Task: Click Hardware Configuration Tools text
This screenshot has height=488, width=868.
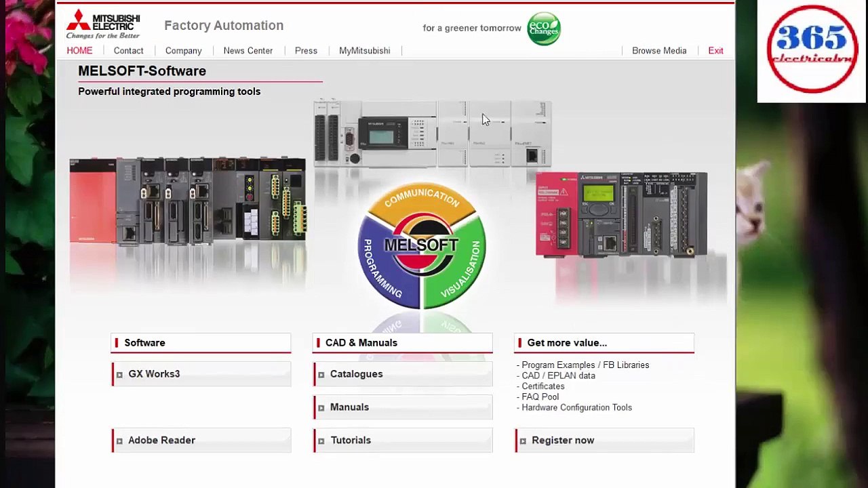Action: click(x=576, y=408)
